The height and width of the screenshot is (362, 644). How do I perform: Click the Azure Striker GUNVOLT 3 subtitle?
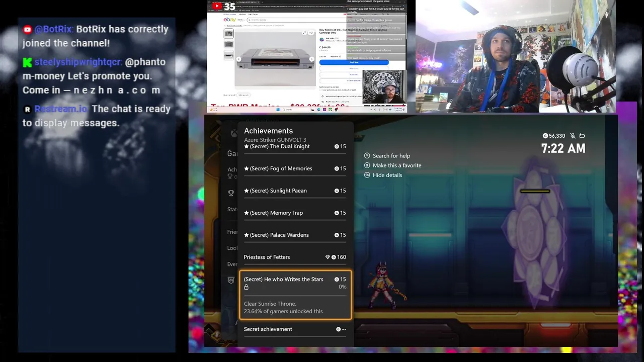[275, 140]
